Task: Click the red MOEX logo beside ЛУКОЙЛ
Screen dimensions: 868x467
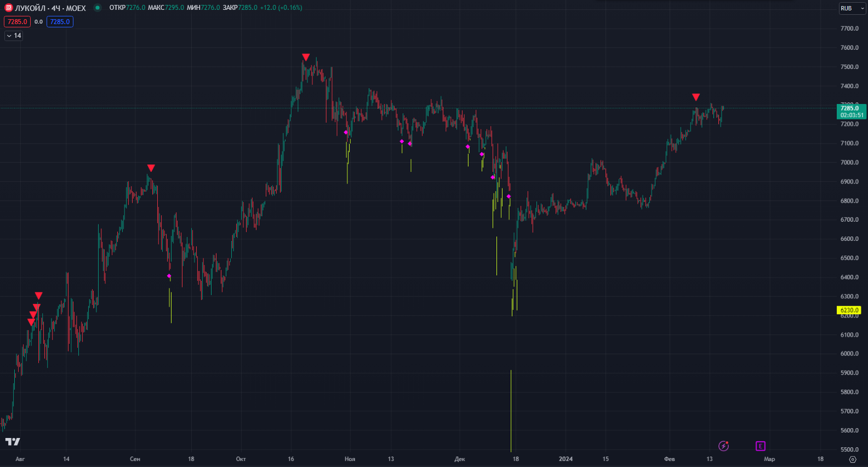Action: coord(9,8)
